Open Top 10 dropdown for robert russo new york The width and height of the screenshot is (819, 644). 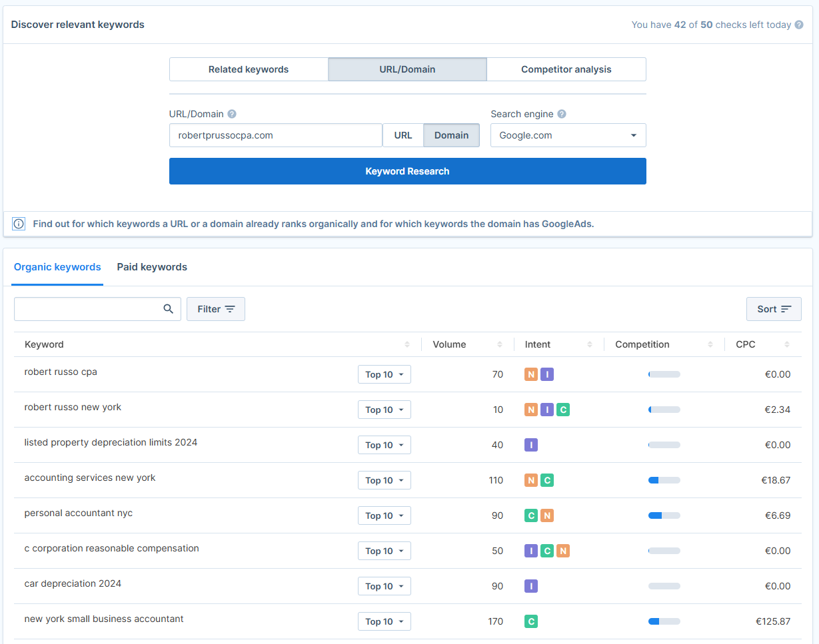(385, 410)
